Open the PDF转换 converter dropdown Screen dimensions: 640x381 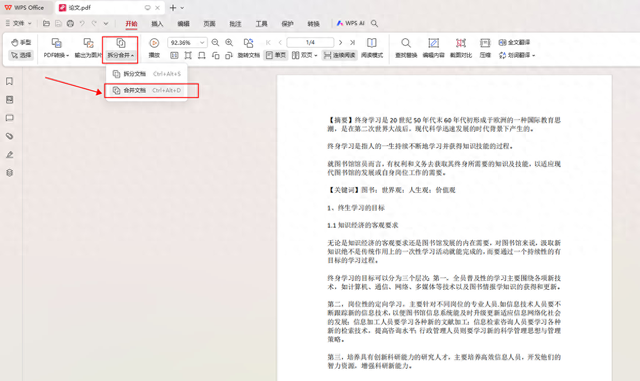point(56,48)
